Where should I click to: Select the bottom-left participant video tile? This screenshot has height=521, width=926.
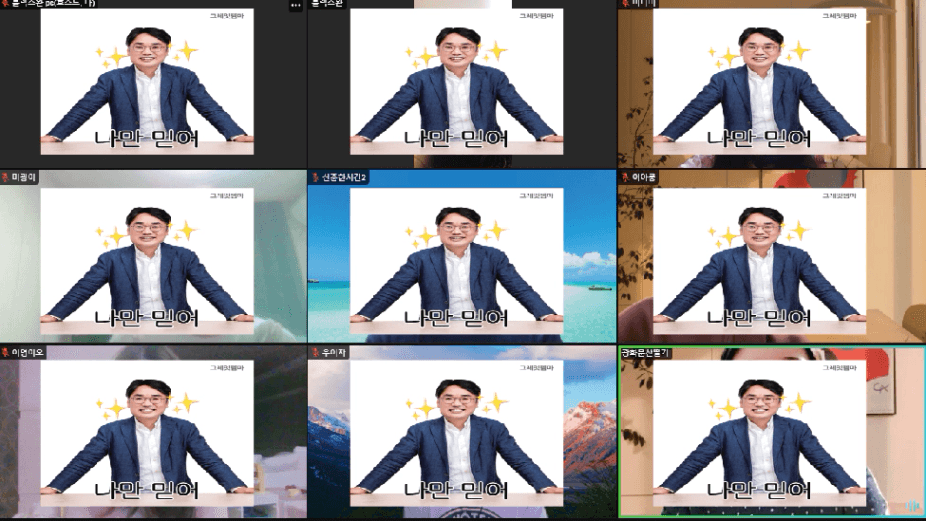pyautogui.click(x=154, y=432)
